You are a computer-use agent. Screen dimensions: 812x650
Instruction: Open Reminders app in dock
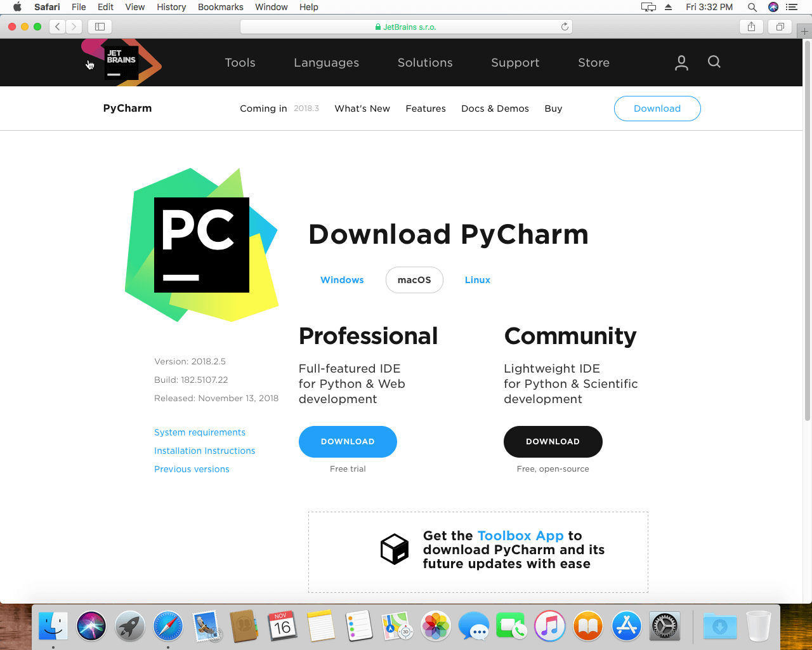pos(359,627)
